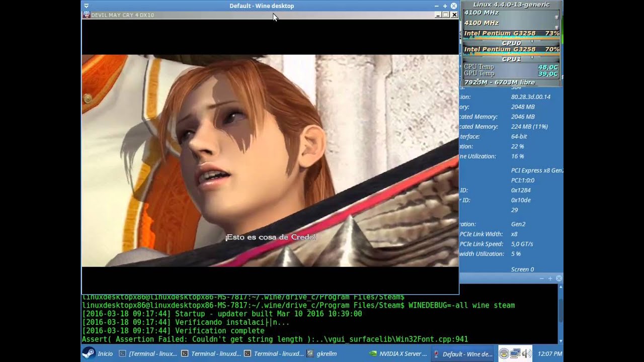Switch to third 'Terminal - linuxd...' taskbar entry
This screenshot has height=362, width=644.
[x=273, y=353]
